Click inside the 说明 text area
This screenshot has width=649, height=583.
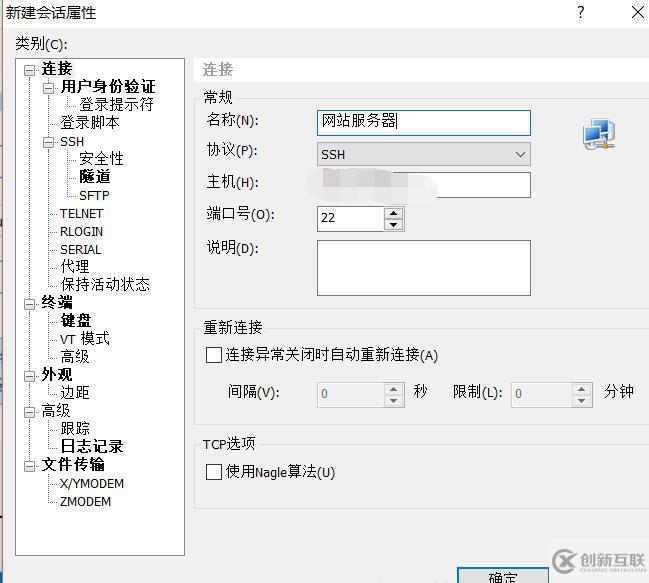pyautogui.click(x=423, y=268)
